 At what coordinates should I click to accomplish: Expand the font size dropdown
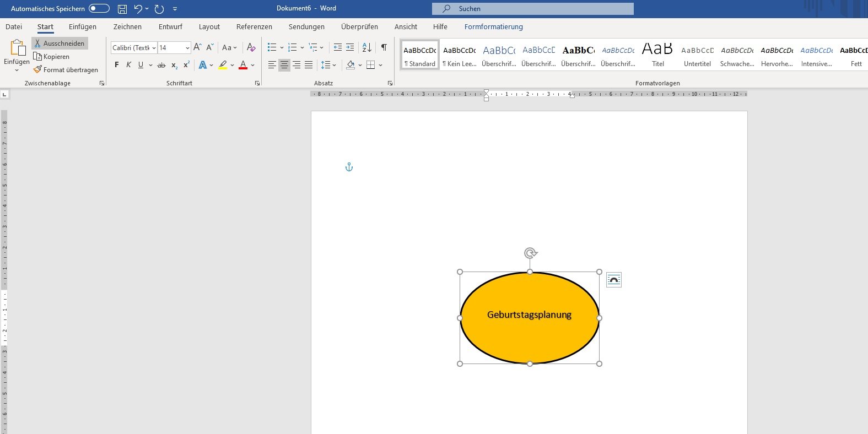[x=187, y=48]
